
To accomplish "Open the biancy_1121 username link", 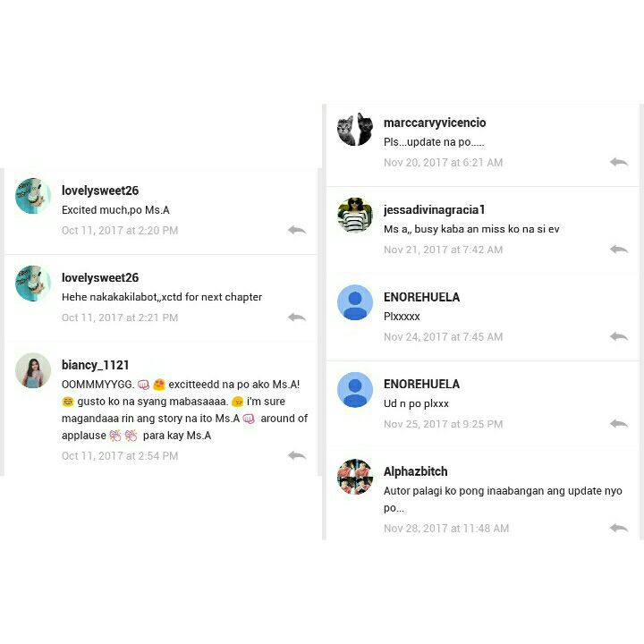I will click(96, 365).
